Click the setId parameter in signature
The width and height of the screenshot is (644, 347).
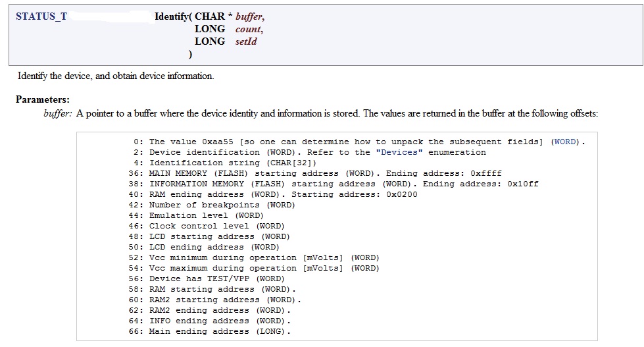click(246, 41)
